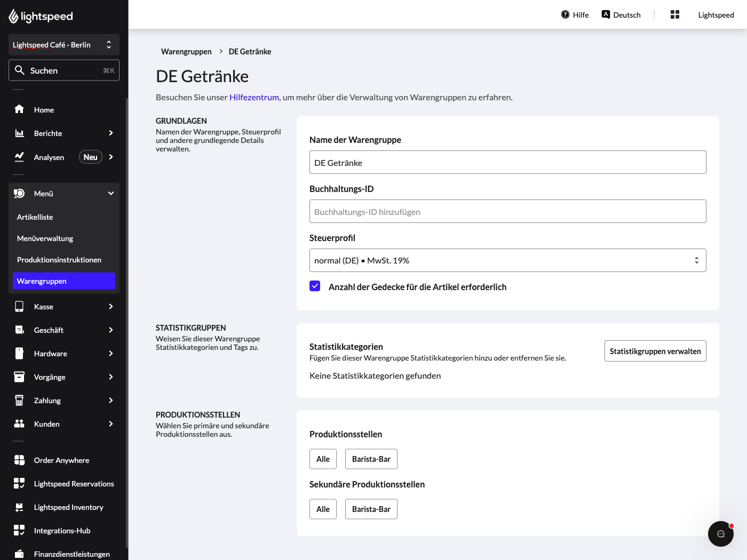Uncheck Anzahl der Gedecke erforderlich checkbox
The image size is (747, 560).
pos(315,286)
